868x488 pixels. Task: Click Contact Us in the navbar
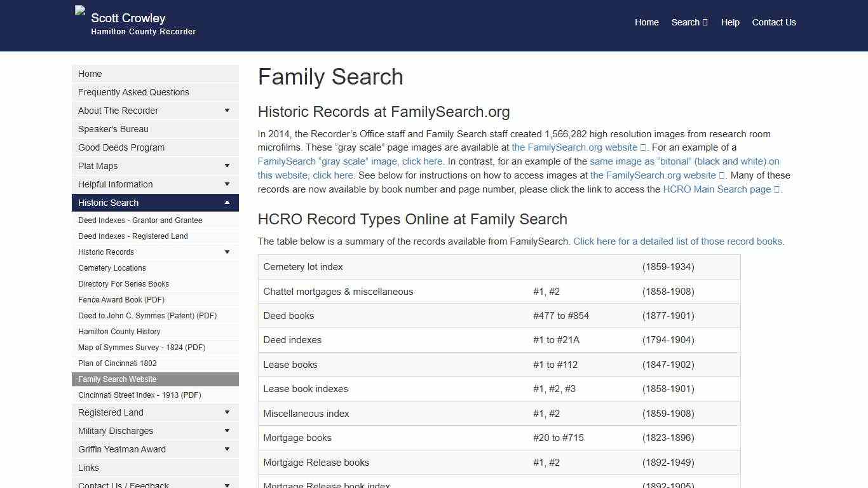(x=774, y=22)
